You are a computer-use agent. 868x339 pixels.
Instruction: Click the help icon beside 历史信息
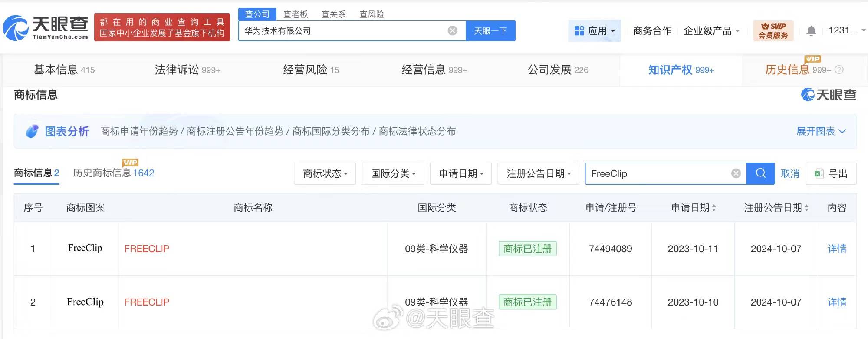tap(839, 70)
